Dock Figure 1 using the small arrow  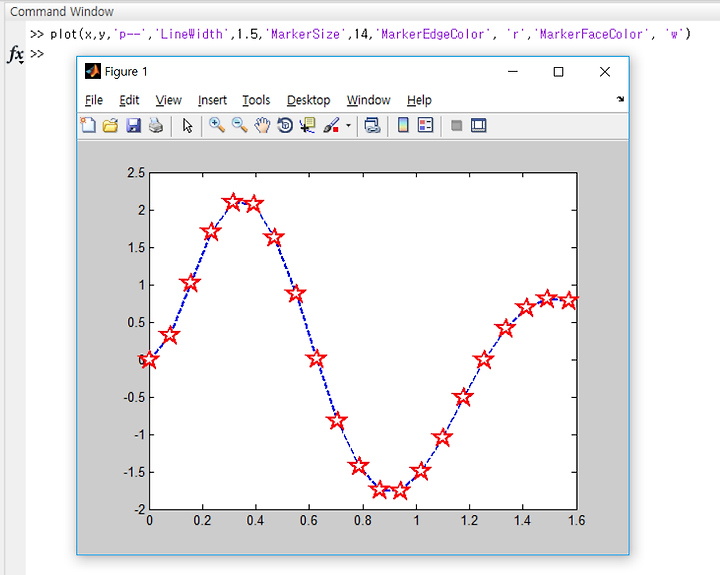click(620, 99)
